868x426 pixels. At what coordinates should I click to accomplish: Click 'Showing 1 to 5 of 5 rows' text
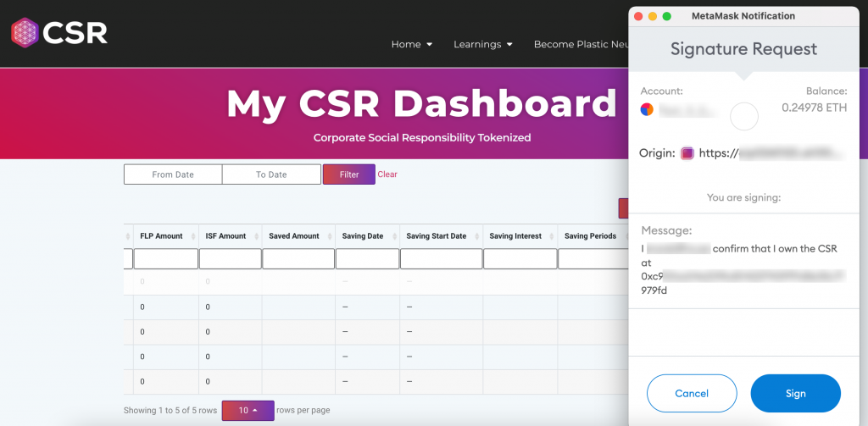(170, 411)
